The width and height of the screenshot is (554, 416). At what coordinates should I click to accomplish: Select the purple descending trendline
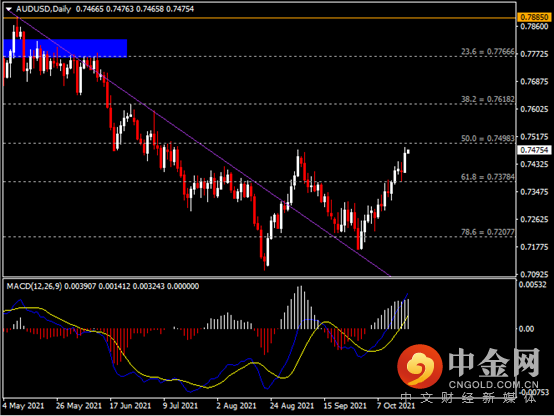[198, 142]
